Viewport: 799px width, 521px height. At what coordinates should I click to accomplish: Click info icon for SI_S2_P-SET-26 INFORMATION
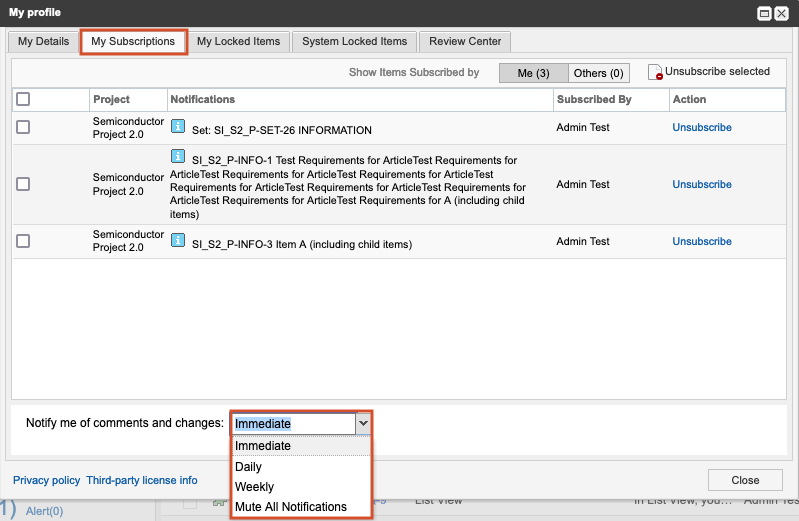point(178,127)
